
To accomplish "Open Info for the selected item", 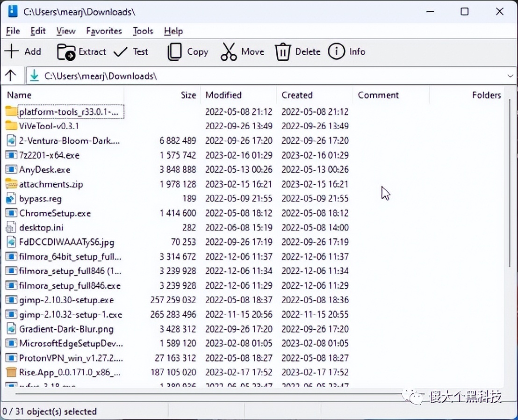I will coord(336,52).
